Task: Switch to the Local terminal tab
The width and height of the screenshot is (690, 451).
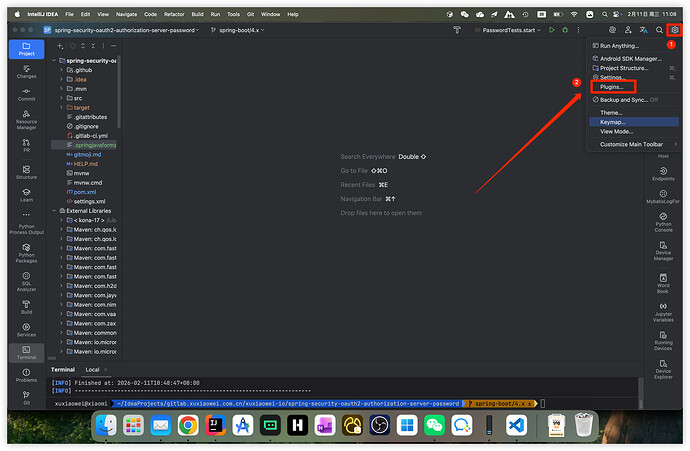Action: point(92,369)
